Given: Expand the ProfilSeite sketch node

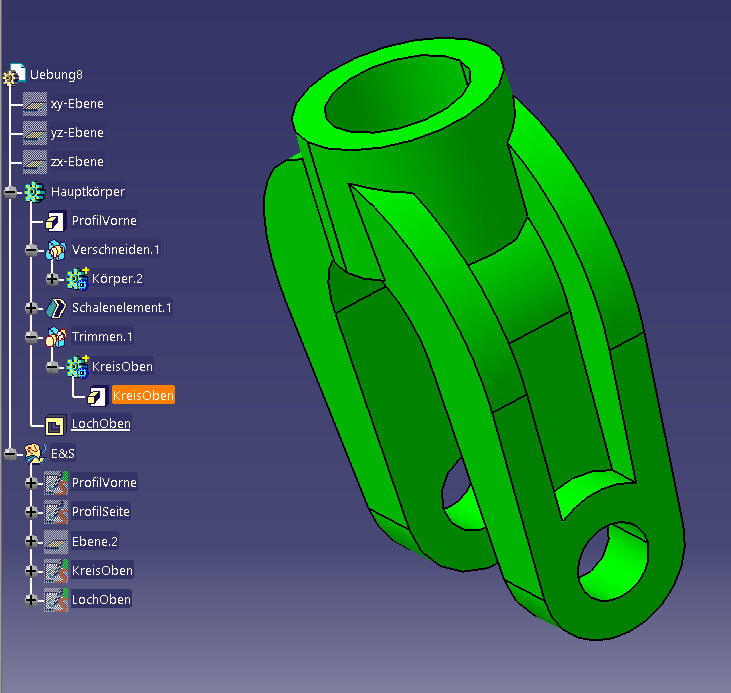Looking at the screenshot, I should tap(31, 512).
